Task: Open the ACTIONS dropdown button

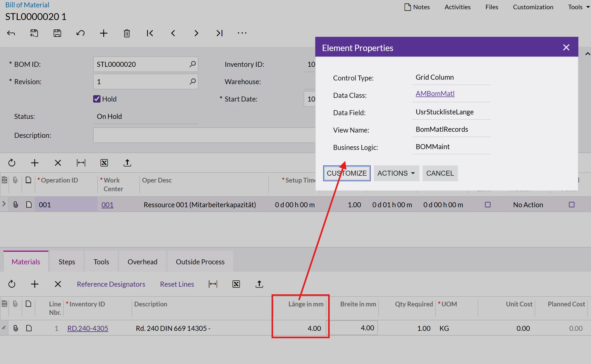Action: [396, 173]
